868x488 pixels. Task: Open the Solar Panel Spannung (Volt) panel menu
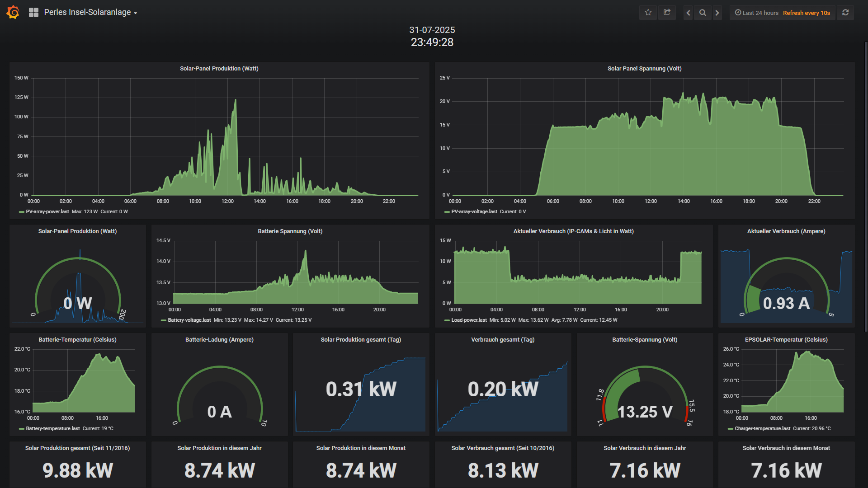(x=644, y=69)
